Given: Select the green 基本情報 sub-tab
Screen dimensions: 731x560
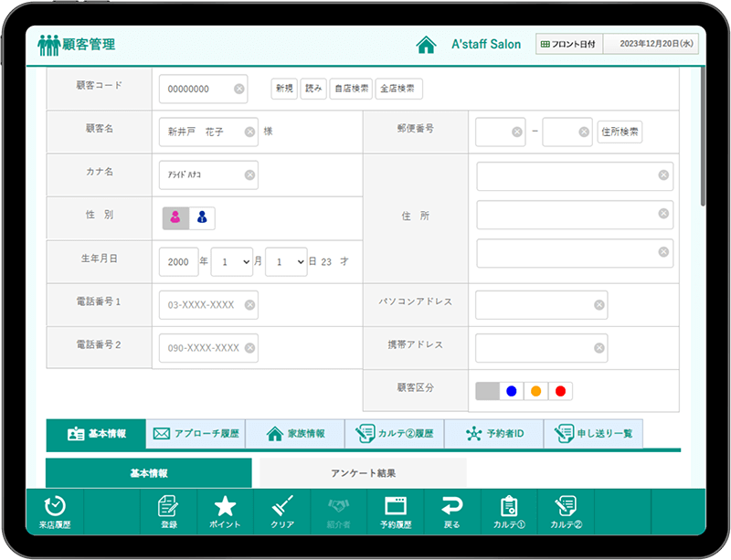Looking at the screenshot, I should pos(149,473).
